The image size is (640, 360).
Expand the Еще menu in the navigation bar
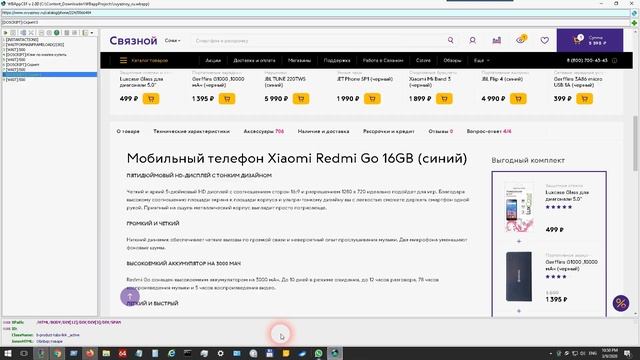(481, 60)
